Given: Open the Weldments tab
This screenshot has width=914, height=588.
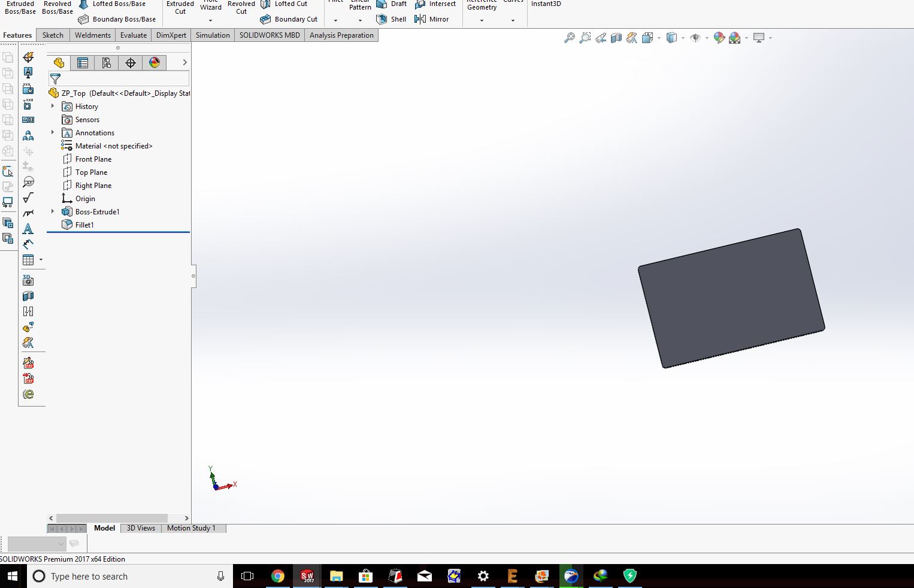Looking at the screenshot, I should coord(93,35).
